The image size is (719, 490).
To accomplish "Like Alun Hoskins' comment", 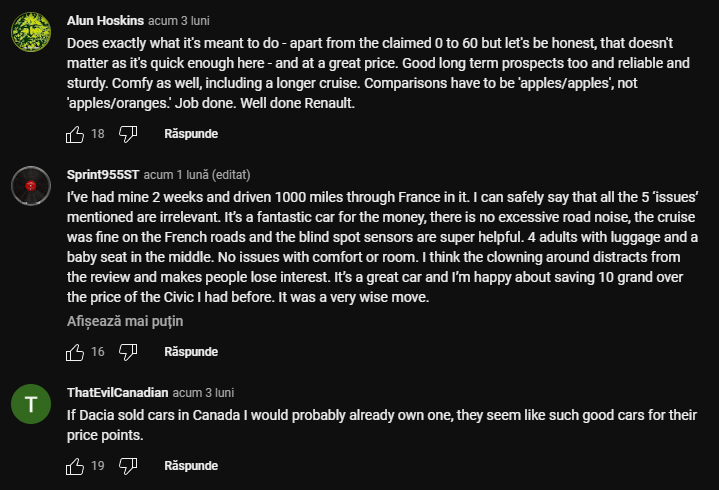I will pos(75,134).
